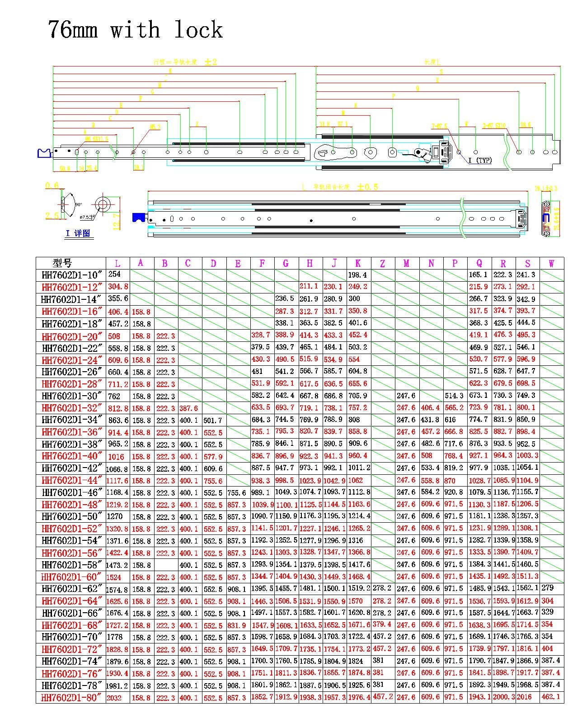Click the "I (TYP)" callout label
Viewport: 582px width, 728px height.
coord(480,161)
